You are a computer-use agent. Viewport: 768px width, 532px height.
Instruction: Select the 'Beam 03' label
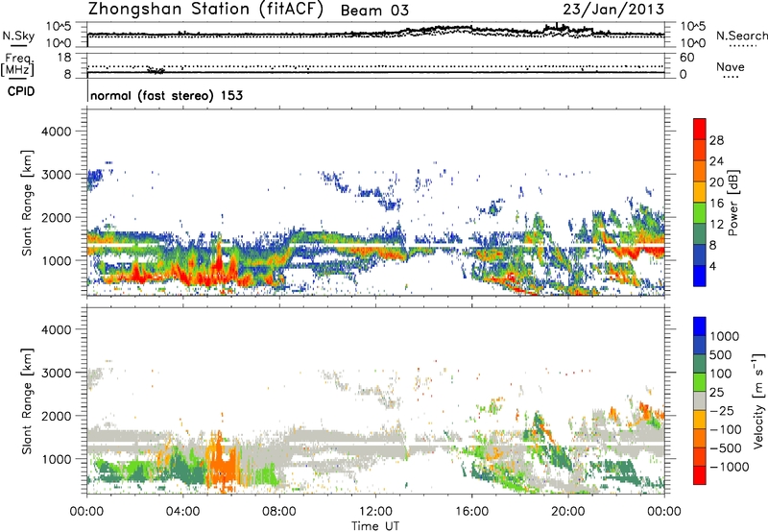[x=374, y=11]
